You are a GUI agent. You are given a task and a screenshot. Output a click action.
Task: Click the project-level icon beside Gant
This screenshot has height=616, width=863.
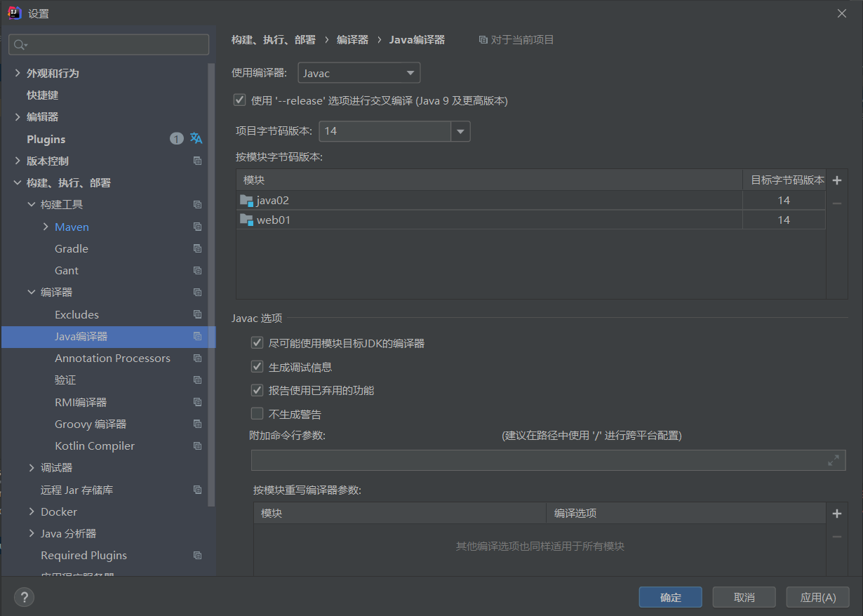(x=197, y=270)
